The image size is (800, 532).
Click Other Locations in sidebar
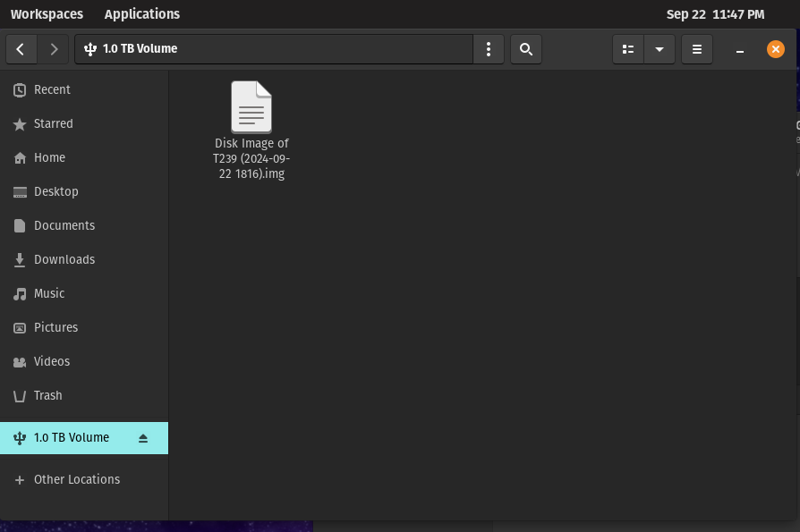[76, 479]
